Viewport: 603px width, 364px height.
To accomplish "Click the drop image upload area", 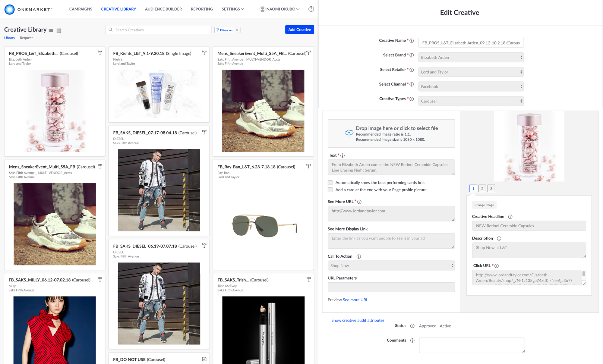I will [x=391, y=133].
